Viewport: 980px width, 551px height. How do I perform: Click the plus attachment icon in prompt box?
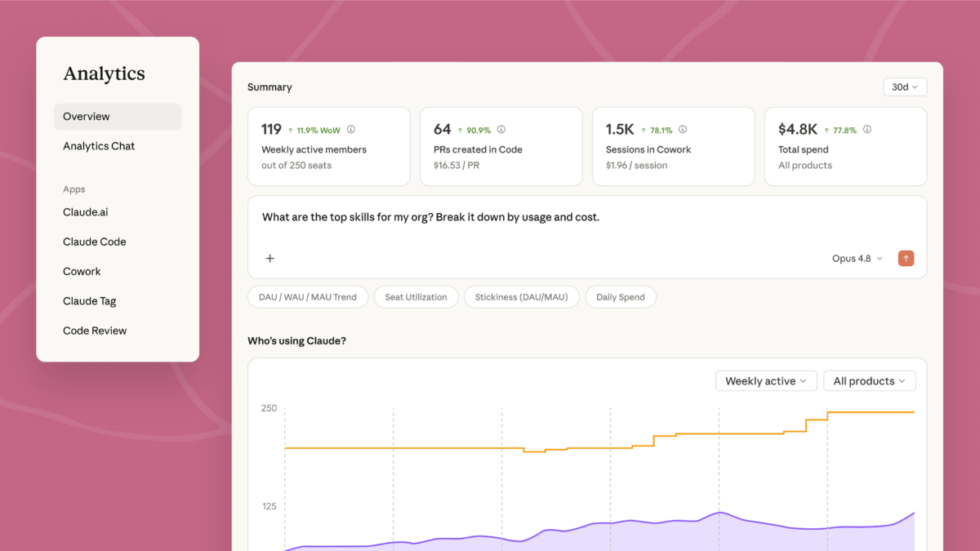click(x=270, y=259)
